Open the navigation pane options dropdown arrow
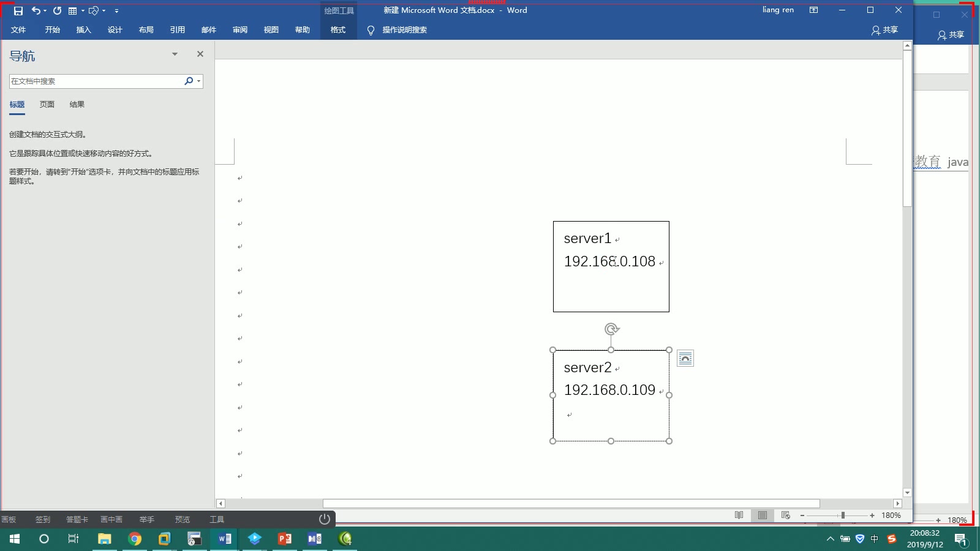The image size is (980, 551). click(x=175, y=54)
